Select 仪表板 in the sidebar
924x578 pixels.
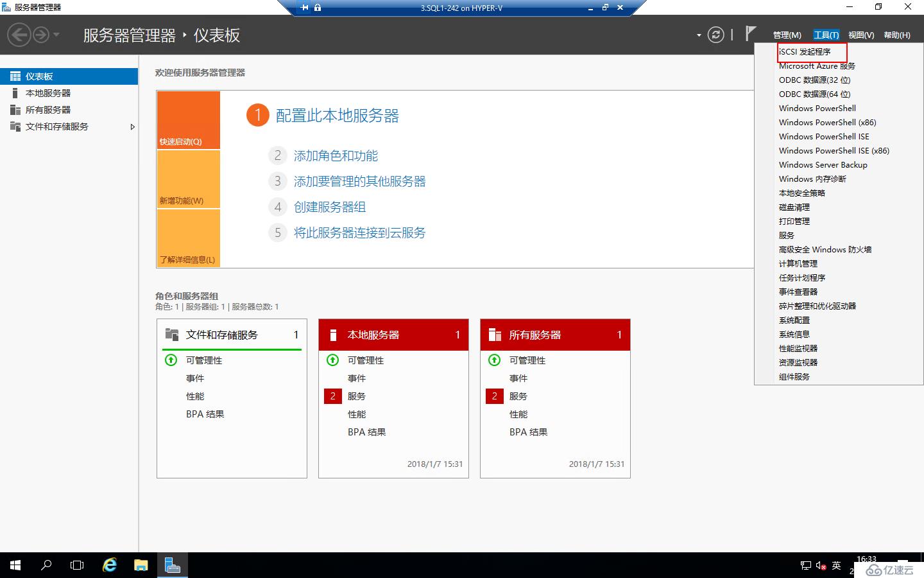pos(69,76)
